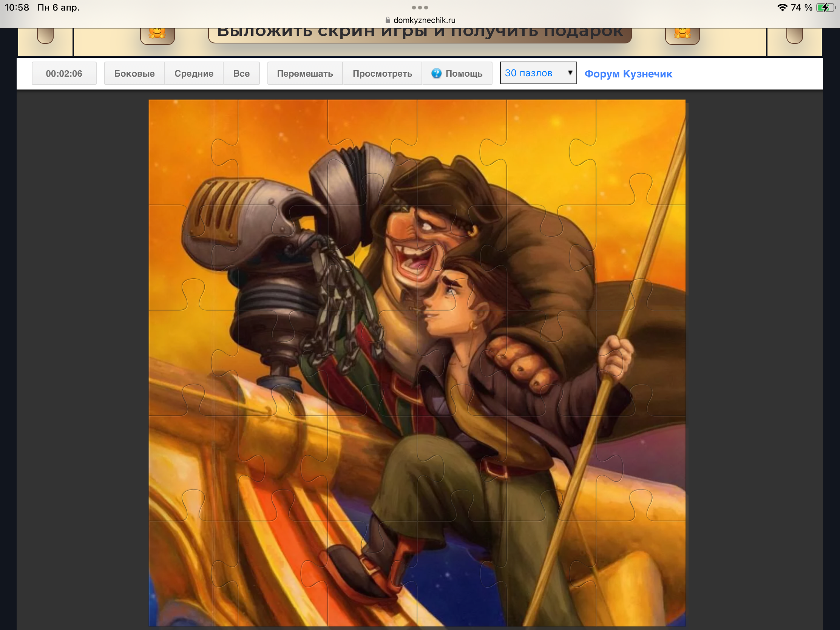Tap the padlock icon beside site address
840x630 pixels.
coord(388,20)
